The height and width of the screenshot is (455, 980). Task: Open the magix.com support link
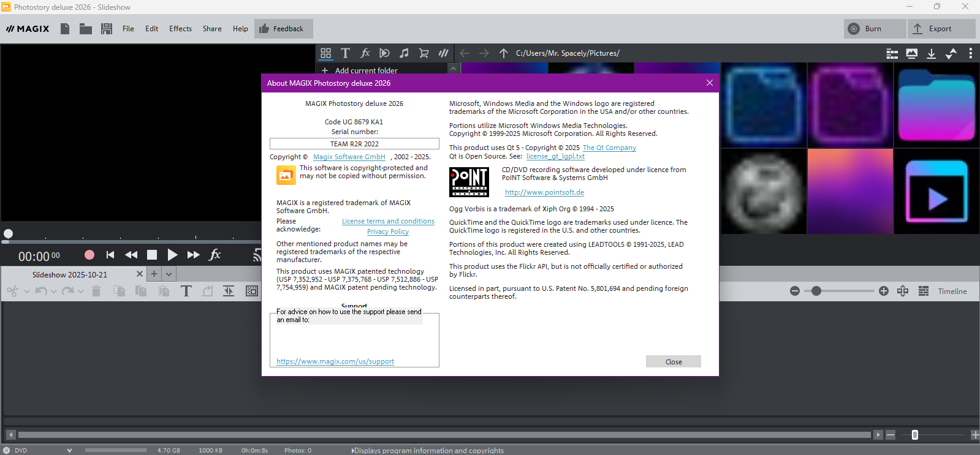[335, 361]
